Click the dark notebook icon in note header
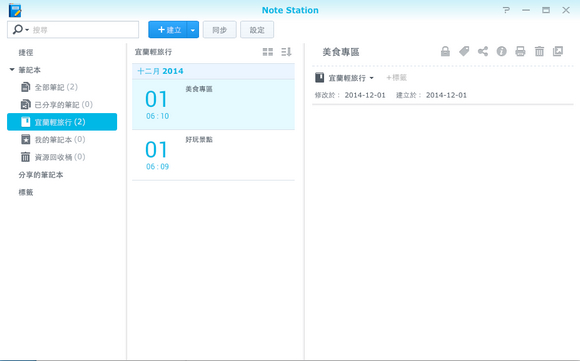 coord(320,78)
